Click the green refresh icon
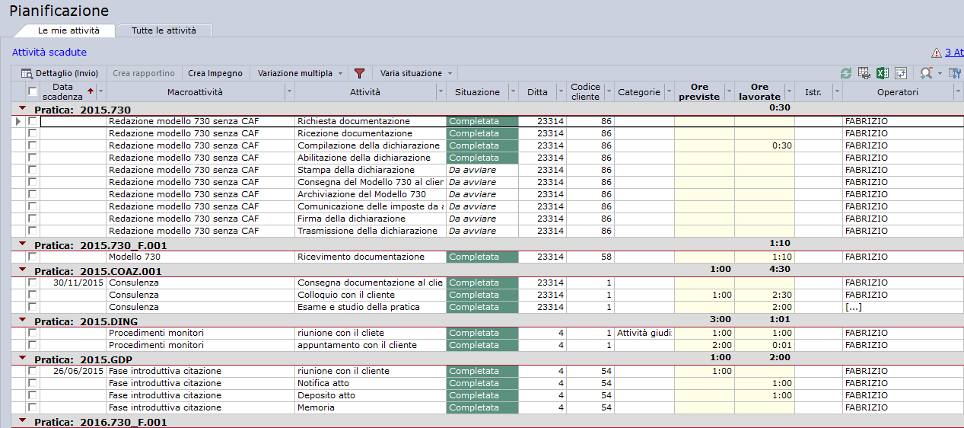The width and height of the screenshot is (964, 428). 846,73
